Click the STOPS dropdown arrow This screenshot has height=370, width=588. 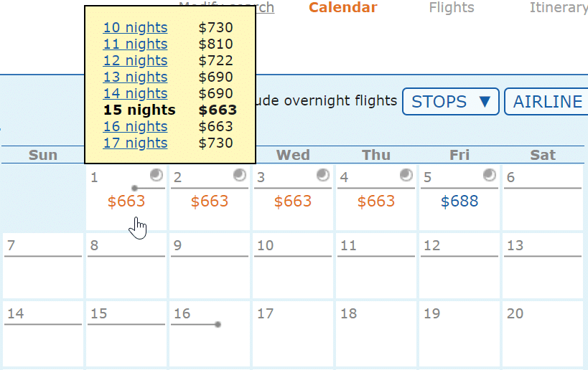coord(485,102)
